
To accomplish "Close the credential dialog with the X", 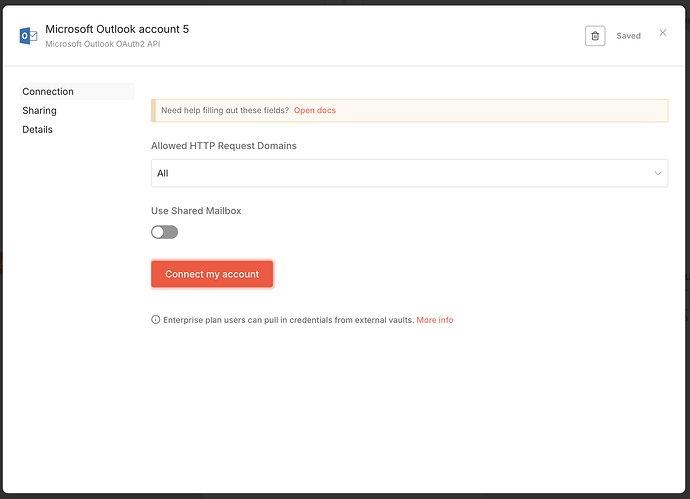I will pyautogui.click(x=662, y=33).
